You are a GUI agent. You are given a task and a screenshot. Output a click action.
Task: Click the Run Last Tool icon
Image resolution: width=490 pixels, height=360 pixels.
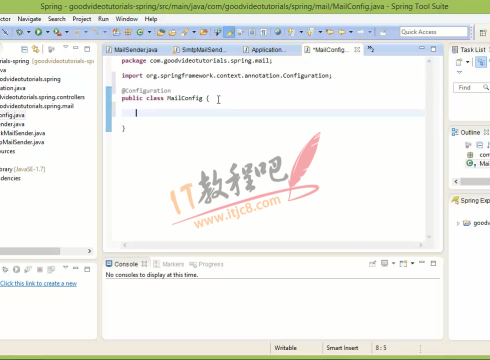click(57, 32)
